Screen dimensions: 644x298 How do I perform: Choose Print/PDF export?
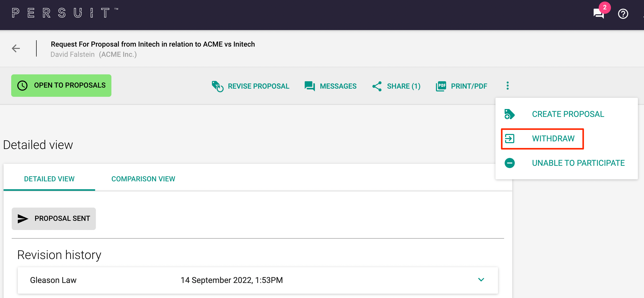(x=461, y=86)
